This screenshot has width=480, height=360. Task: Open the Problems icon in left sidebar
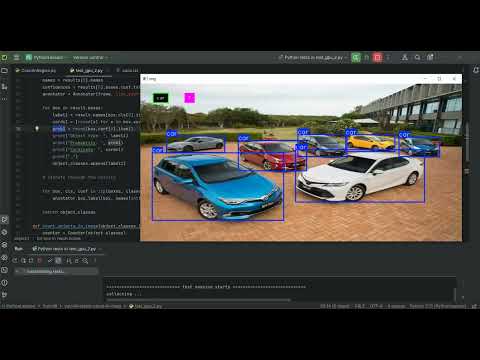(4, 283)
